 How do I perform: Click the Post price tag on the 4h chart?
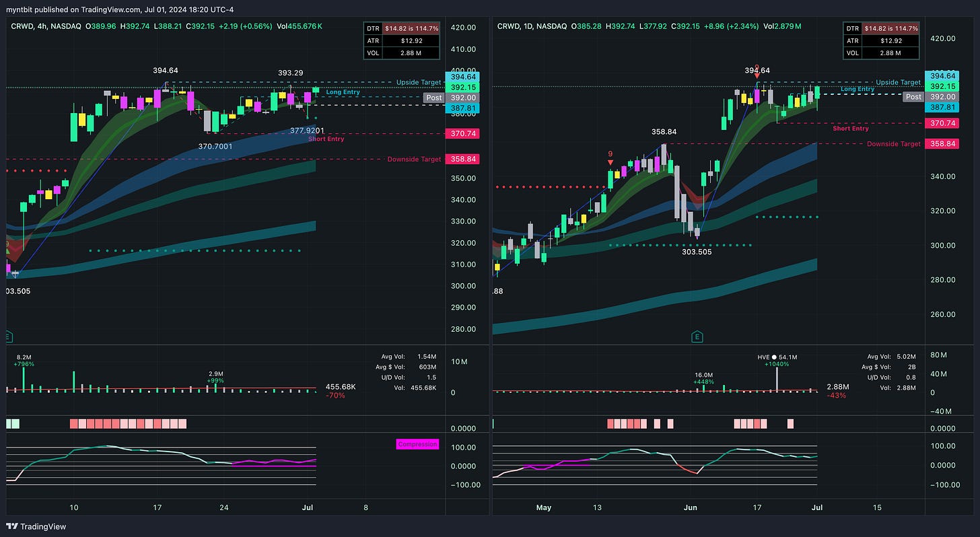click(x=433, y=98)
